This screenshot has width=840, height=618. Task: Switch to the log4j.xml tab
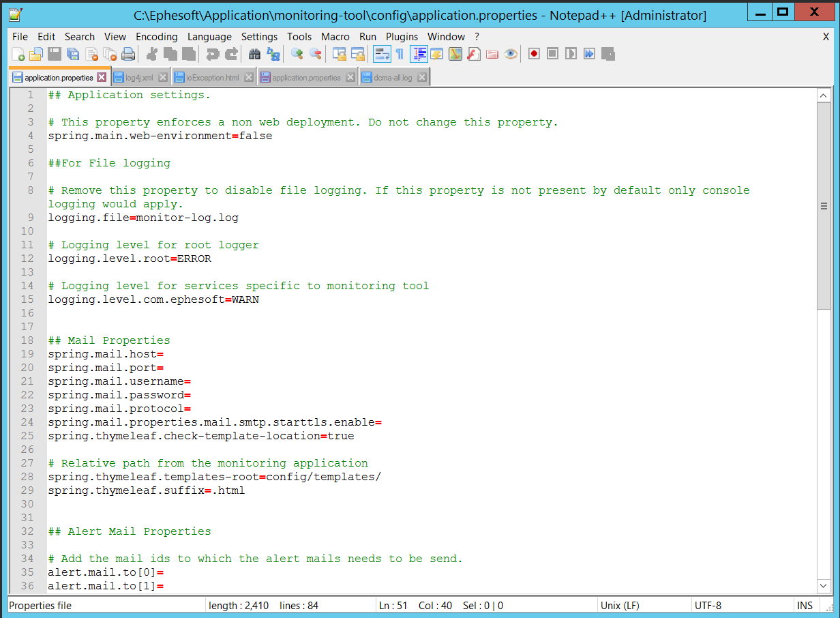(139, 78)
